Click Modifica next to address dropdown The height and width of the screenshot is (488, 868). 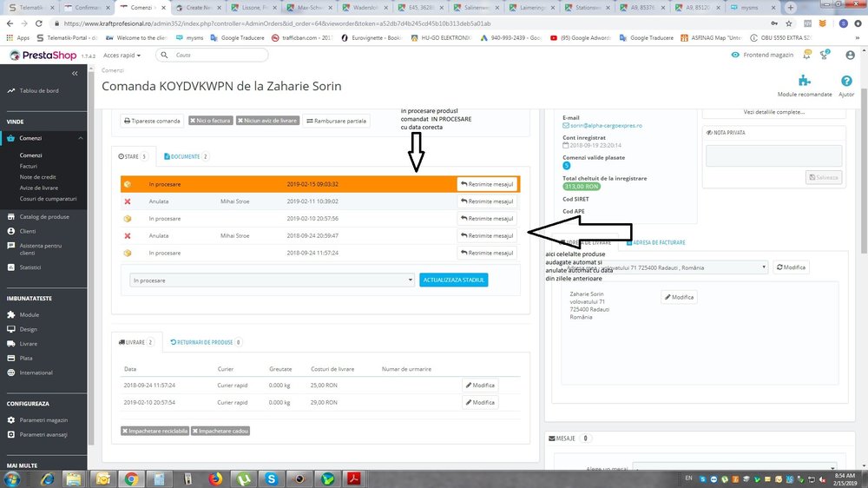(791, 267)
